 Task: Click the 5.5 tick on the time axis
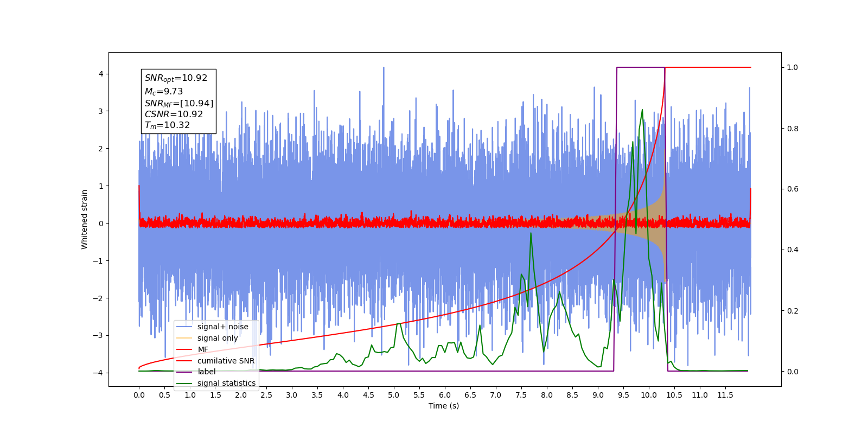(x=419, y=395)
